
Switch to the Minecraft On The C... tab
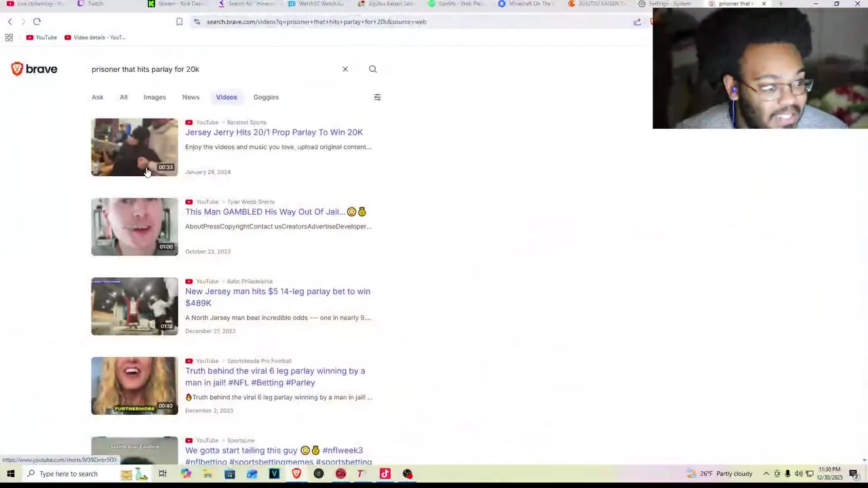pyautogui.click(x=526, y=4)
